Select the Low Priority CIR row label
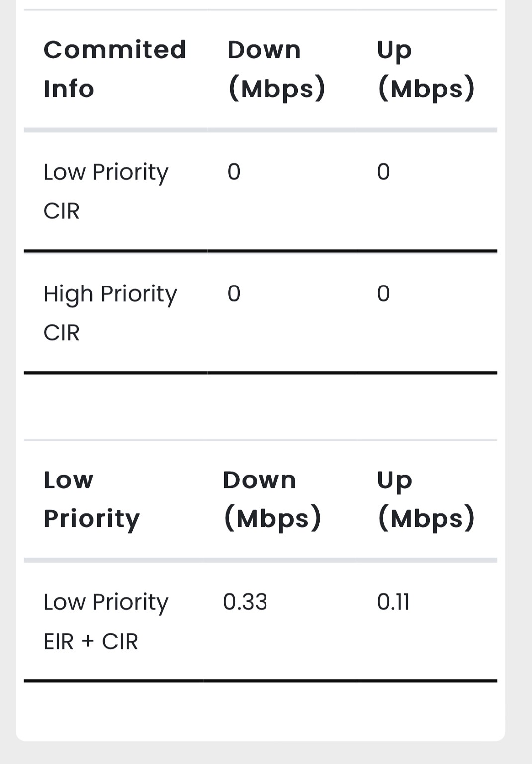Screen dimensions: 532x764 (x=106, y=191)
